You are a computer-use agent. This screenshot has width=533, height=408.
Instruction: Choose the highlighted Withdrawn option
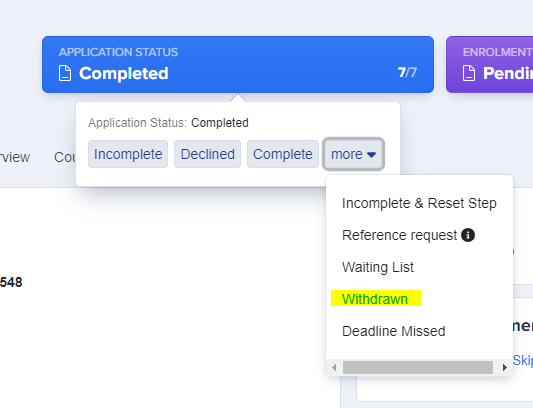[x=376, y=299]
